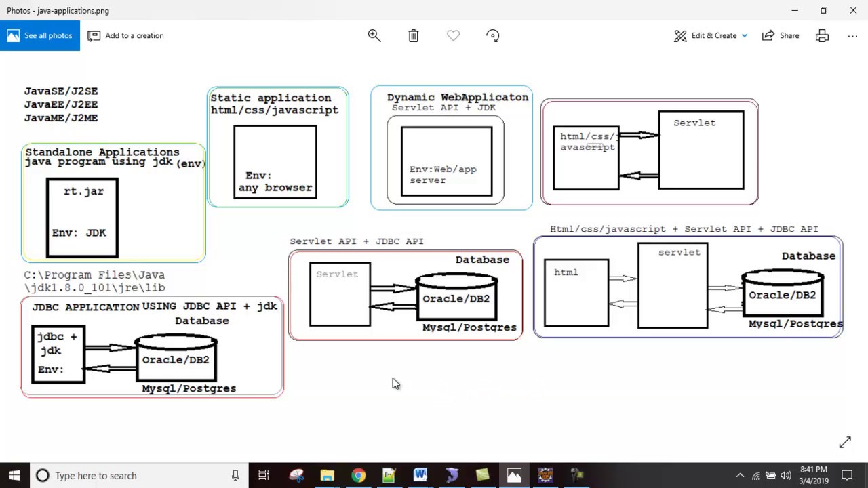This screenshot has height=488, width=868.
Task: Show hidden system tray icons
Action: pos(740,475)
